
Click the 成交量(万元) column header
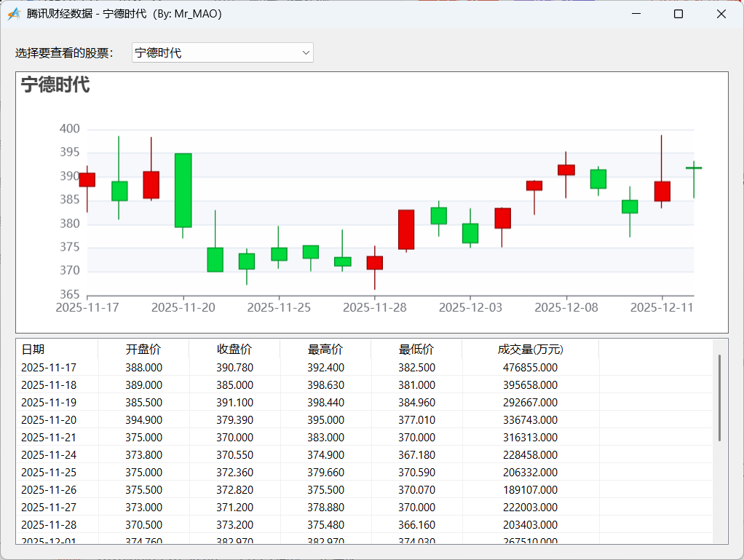[x=530, y=350]
